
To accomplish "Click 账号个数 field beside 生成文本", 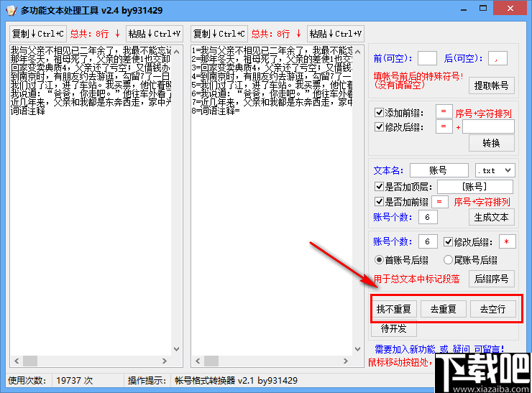I will pyautogui.click(x=428, y=217).
